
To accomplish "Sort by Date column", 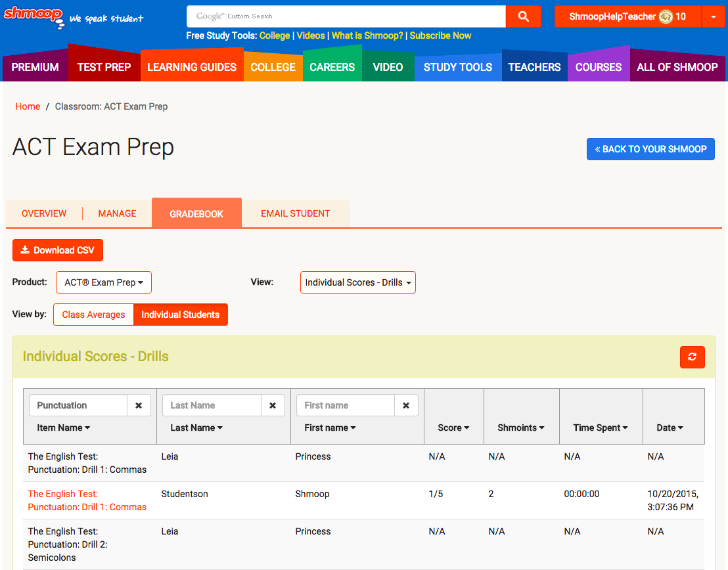I will (x=670, y=427).
